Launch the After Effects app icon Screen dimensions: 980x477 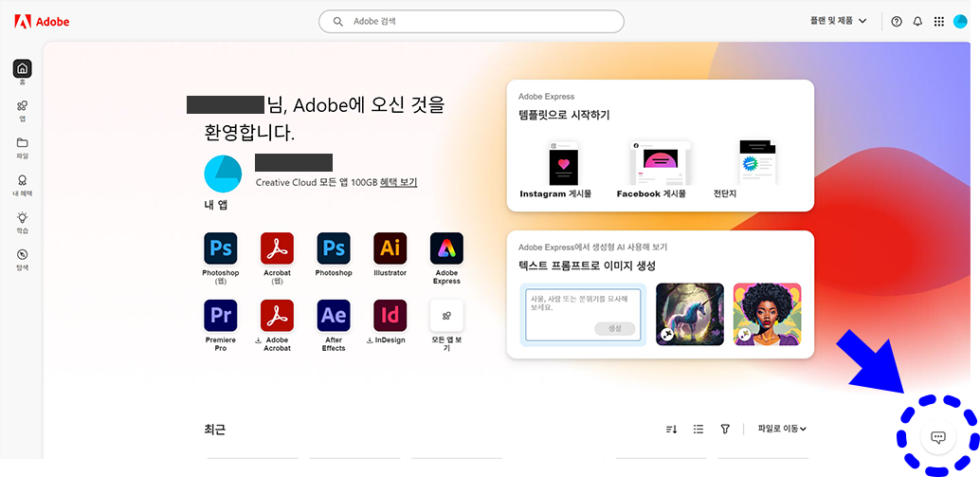tap(333, 316)
